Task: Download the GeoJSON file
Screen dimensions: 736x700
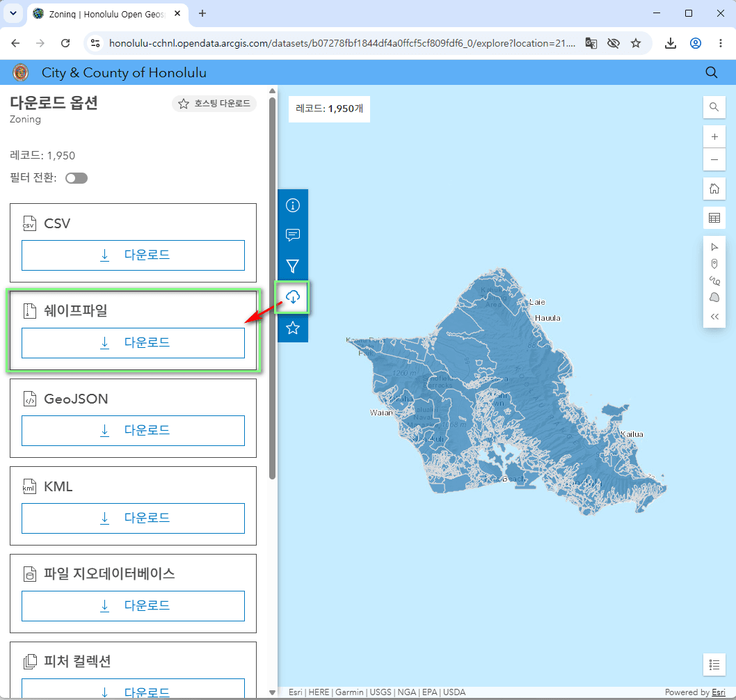Action: click(133, 431)
